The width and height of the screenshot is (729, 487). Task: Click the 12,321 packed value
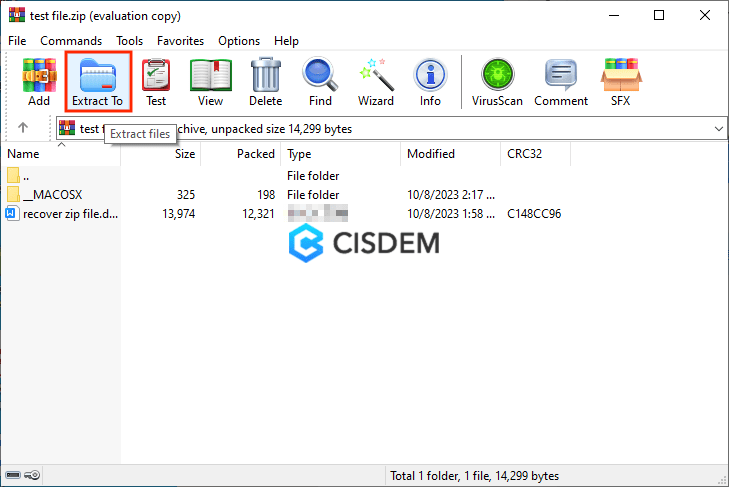click(258, 214)
